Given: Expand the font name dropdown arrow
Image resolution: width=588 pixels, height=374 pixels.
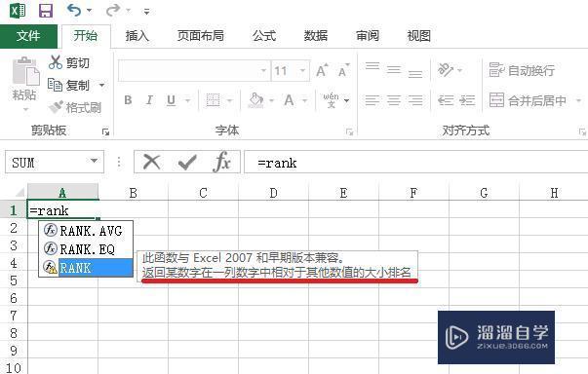Looking at the screenshot, I should [264, 71].
